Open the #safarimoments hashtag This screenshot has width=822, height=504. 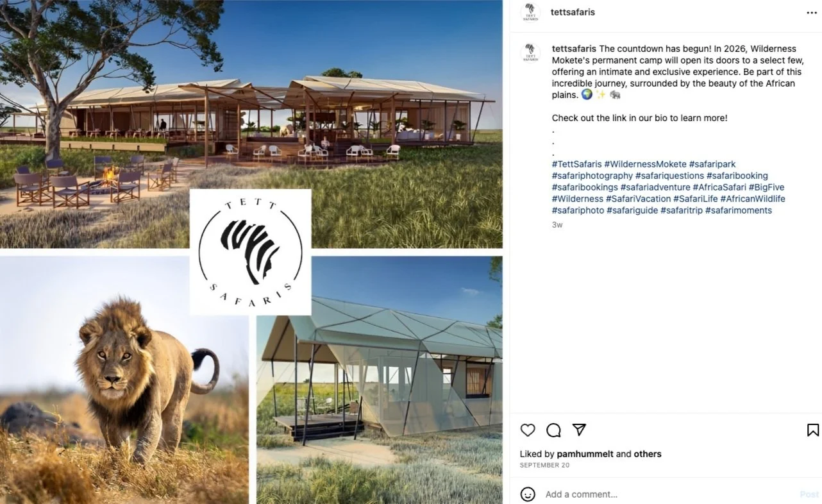pos(739,210)
